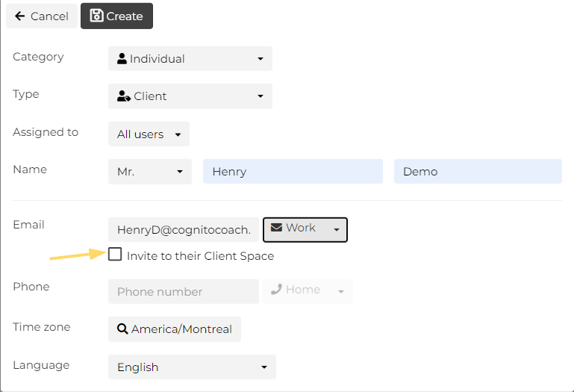Open the Mr. title dropdown
The image size is (574, 392).
coord(150,172)
